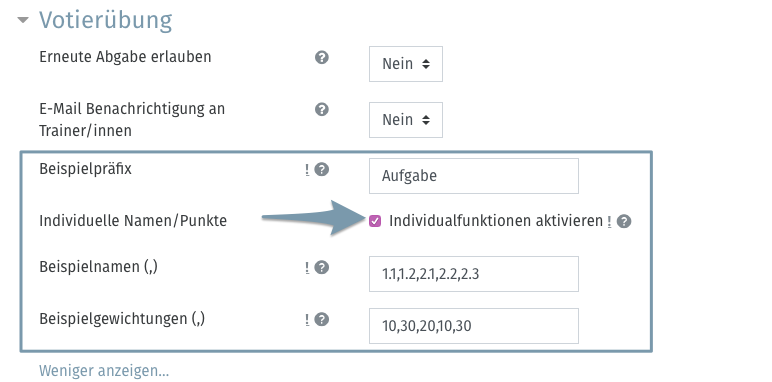The width and height of the screenshot is (772, 382).
Task: Click the exclamation mark next to Beispielnamen
Action: pos(307,268)
